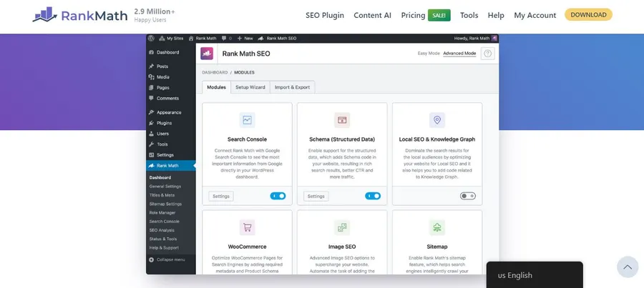Click the Schema structured data icon
644x288 pixels.
[342, 120]
